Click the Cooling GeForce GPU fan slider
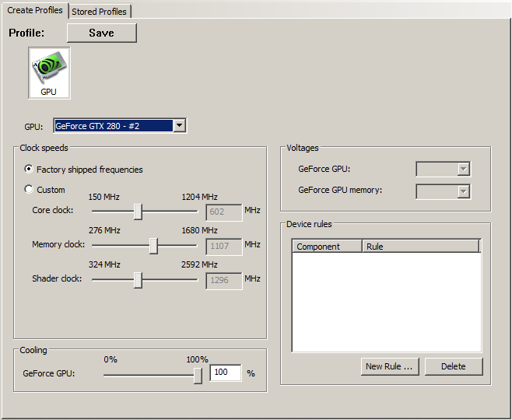Screen dimensions: 512x420 (198, 376)
